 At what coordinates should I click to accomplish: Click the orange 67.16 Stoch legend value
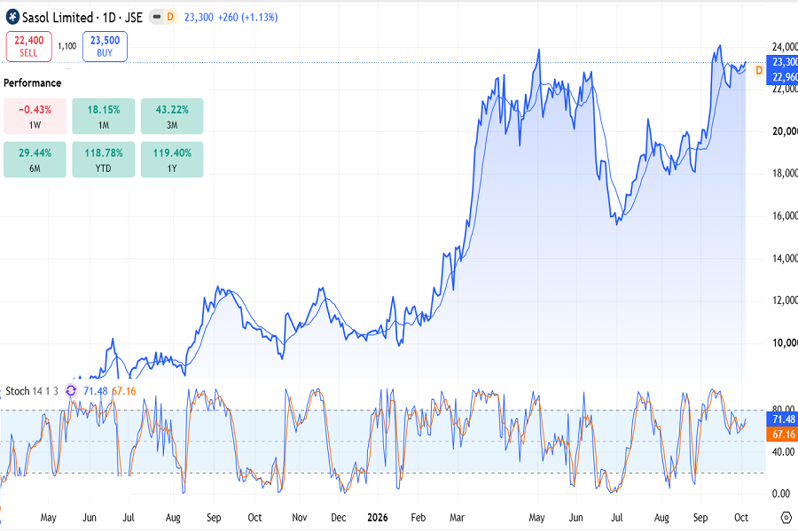coord(123,391)
